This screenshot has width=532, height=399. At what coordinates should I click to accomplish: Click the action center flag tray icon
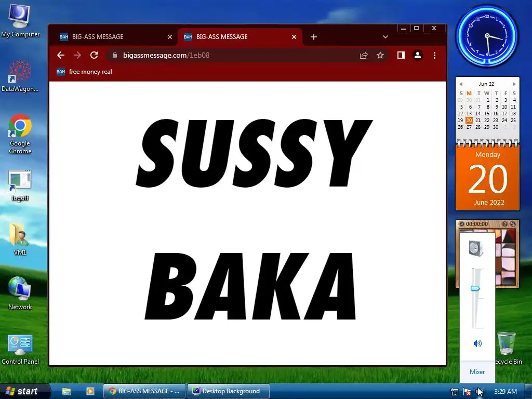pyautogui.click(x=467, y=392)
